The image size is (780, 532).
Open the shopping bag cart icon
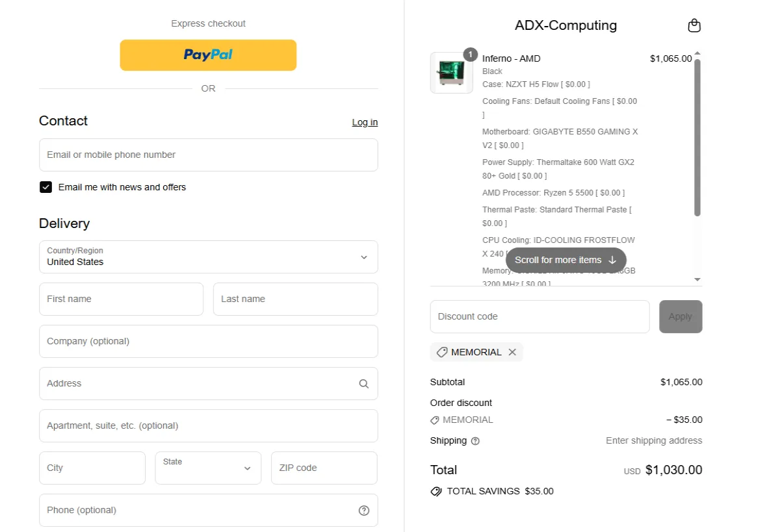[x=694, y=26]
